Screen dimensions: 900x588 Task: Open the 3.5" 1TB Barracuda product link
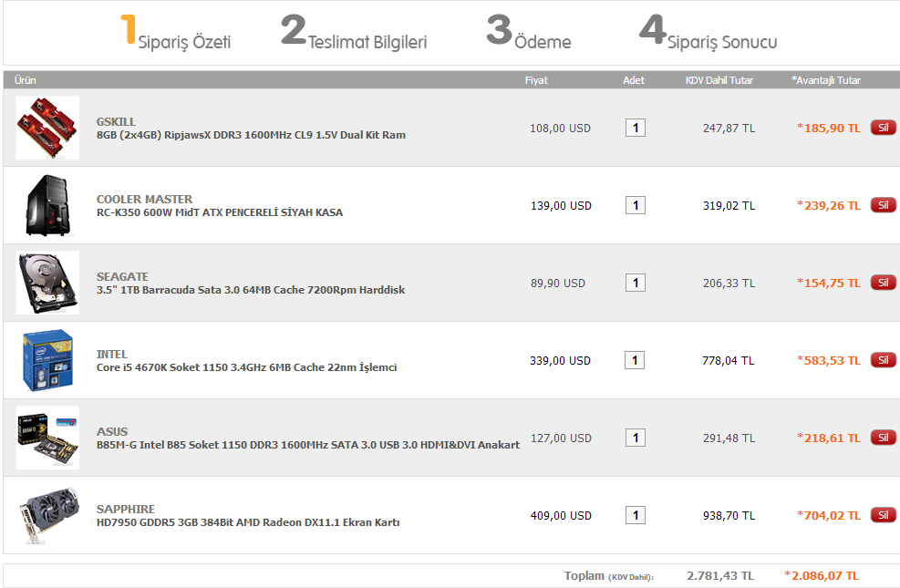tap(251, 290)
